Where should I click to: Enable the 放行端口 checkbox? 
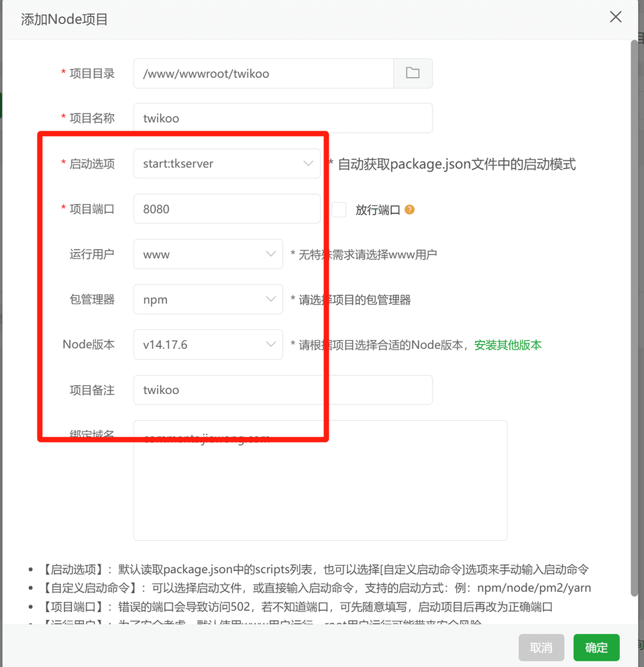(x=339, y=209)
